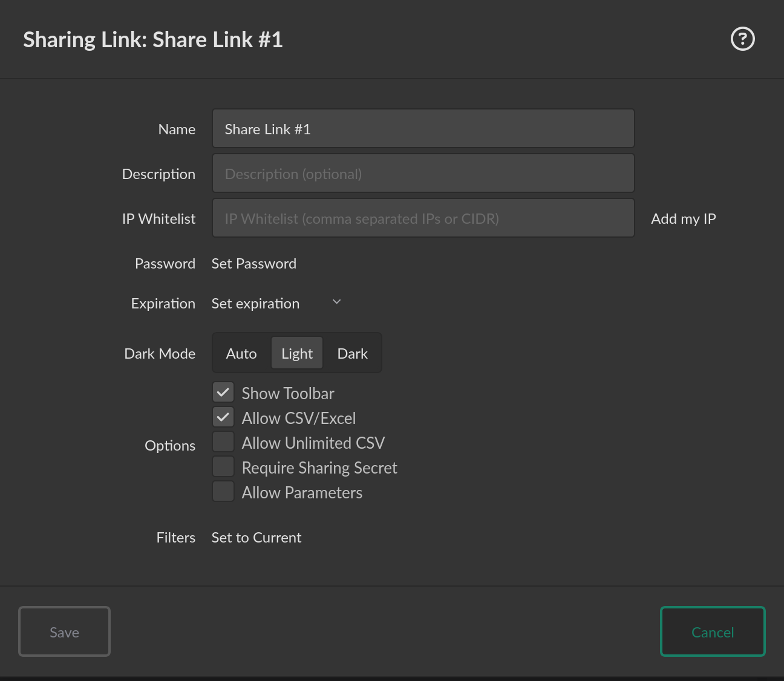784x681 pixels.
Task: Open the Set expiration dropdown
Action: (x=276, y=303)
